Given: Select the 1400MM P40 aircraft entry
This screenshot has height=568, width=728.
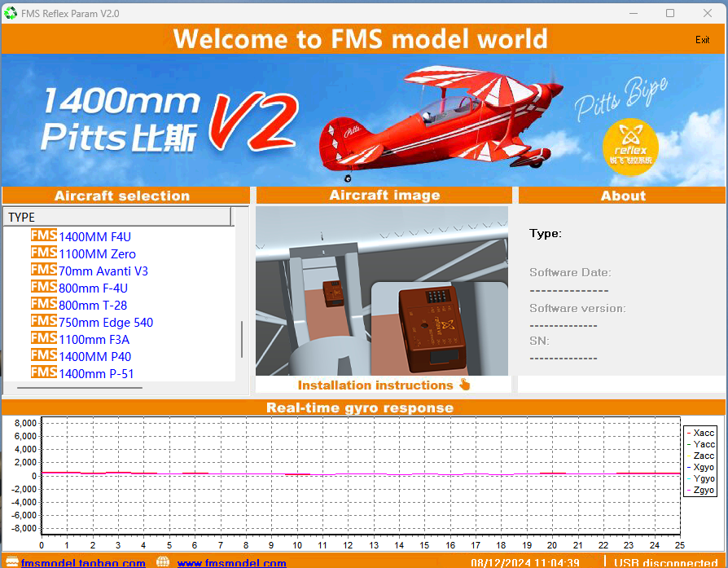Looking at the screenshot, I should point(94,356).
